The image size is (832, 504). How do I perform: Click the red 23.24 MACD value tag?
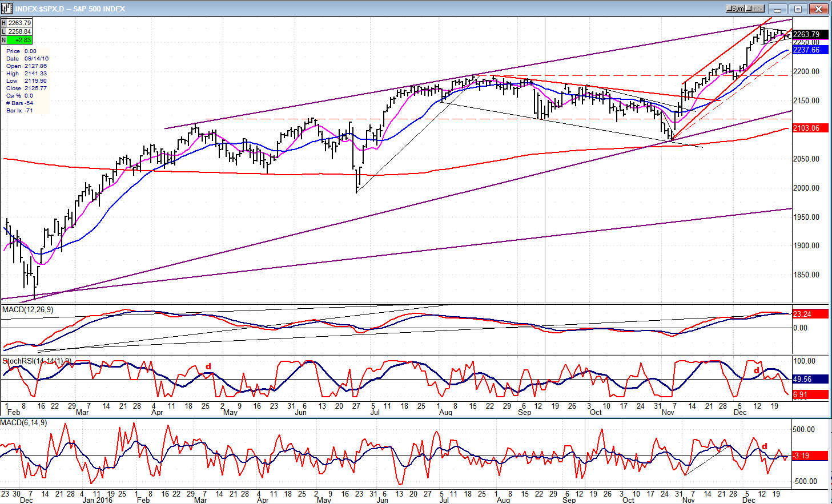point(810,314)
